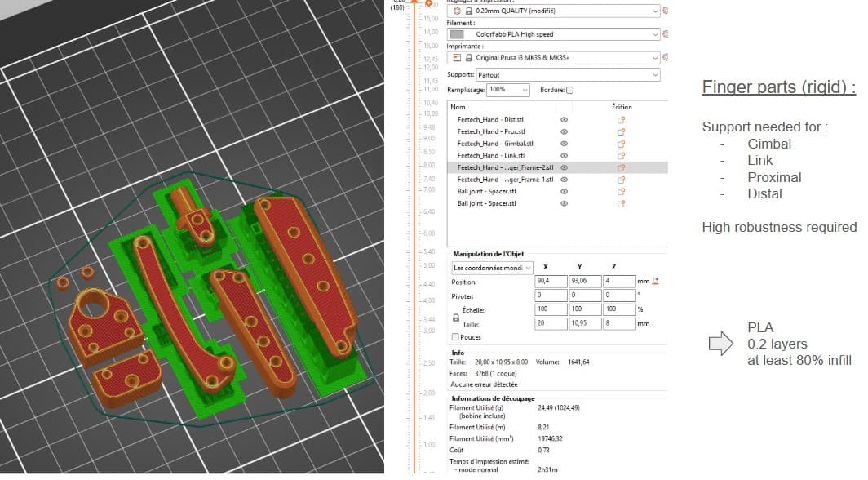This screenshot has height=480, width=868.
Task: Click Position Y field showing 93,06
Action: pos(585,282)
